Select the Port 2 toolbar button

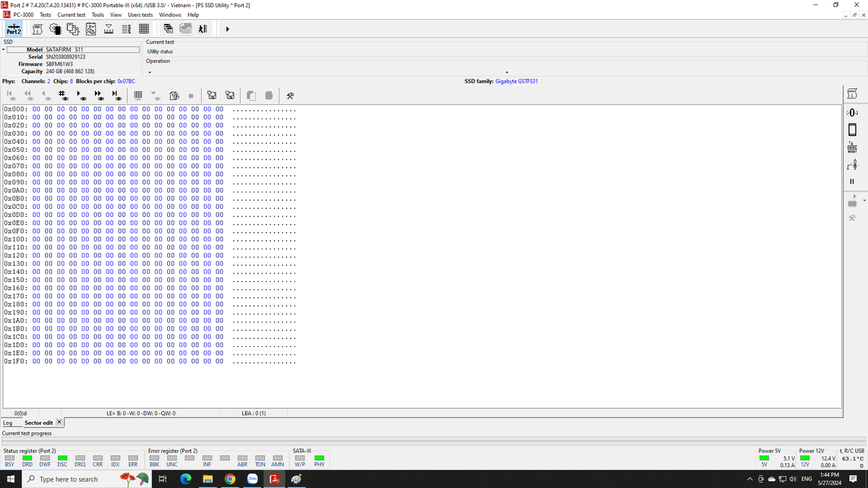click(x=13, y=29)
